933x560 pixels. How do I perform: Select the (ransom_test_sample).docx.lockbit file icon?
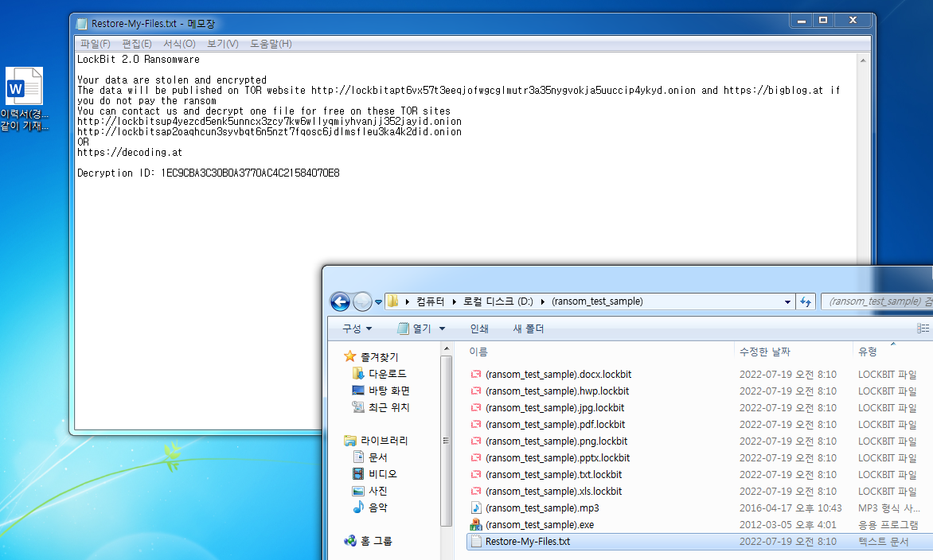(475, 375)
